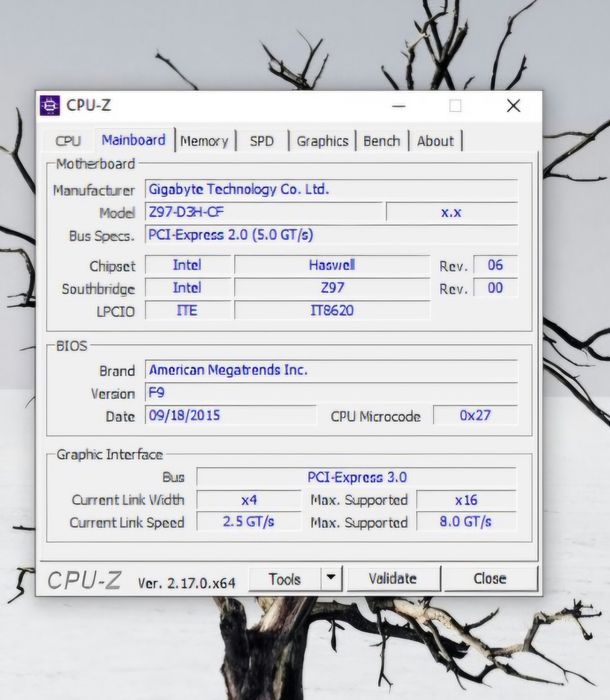Image resolution: width=610 pixels, height=700 pixels.
Task: Click the Southbridge vendor Intel field
Action: tap(188, 288)
